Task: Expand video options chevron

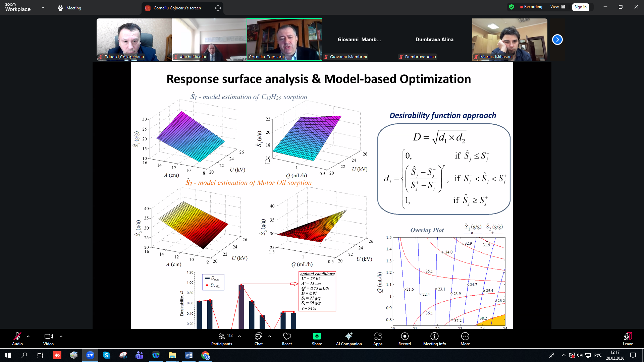Action: click(61, 336)
